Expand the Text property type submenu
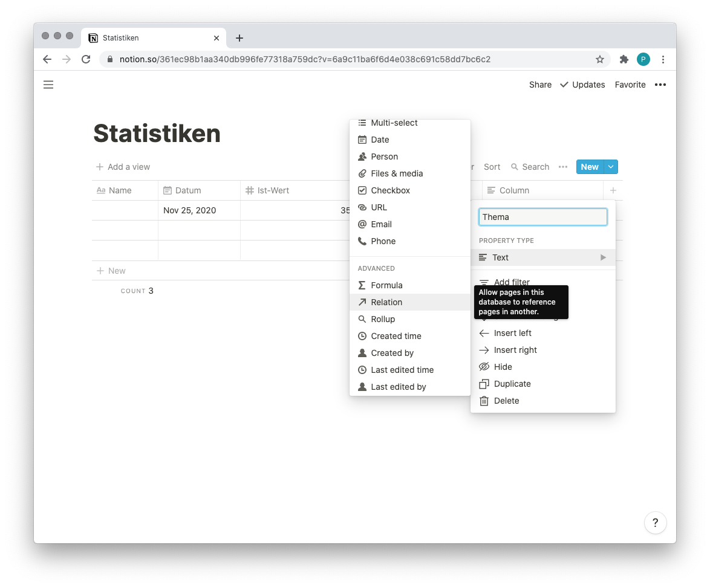This screenshot has width=710, height=588. click(x=543, y=257)
